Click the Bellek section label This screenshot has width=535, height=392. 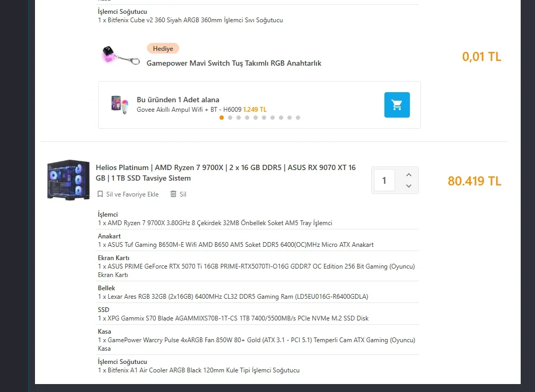107,288
